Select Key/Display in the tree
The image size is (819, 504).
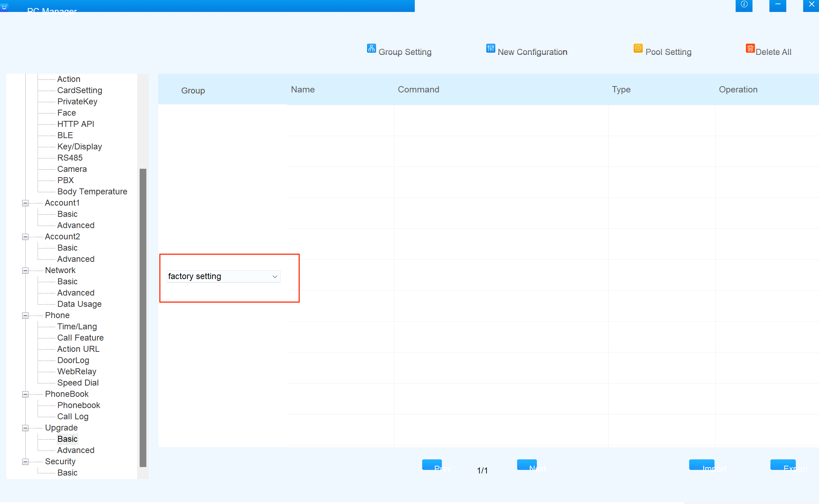[80, 147]
